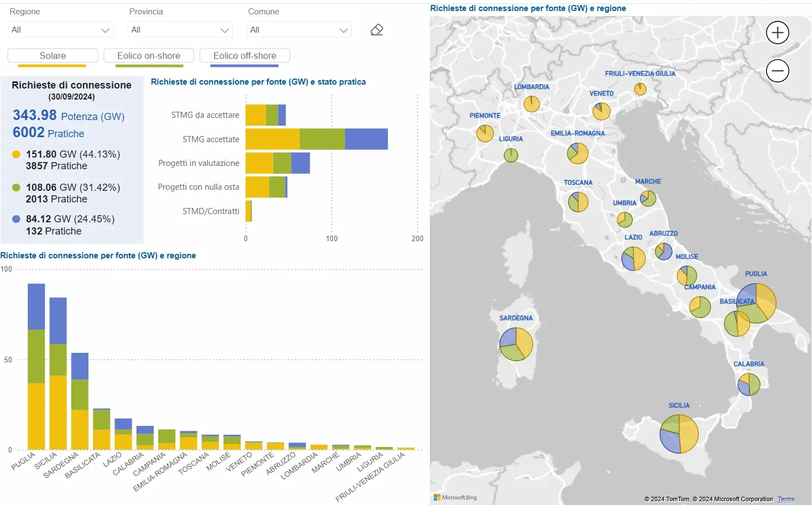Click the 'EMILIA-ROMAGNA' axis label in column chart
This screenshot has height=505, width=812.
pyautogui.click(x=160, y=472)
